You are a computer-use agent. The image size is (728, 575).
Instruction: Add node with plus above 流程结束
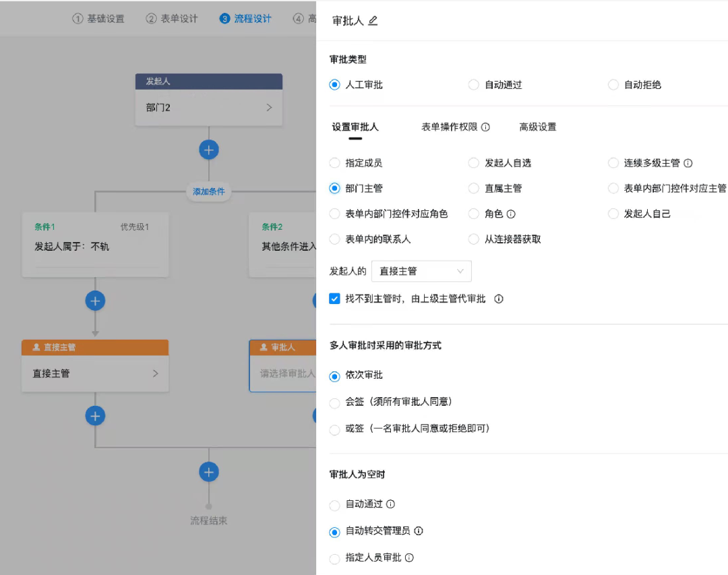[209, 473]
